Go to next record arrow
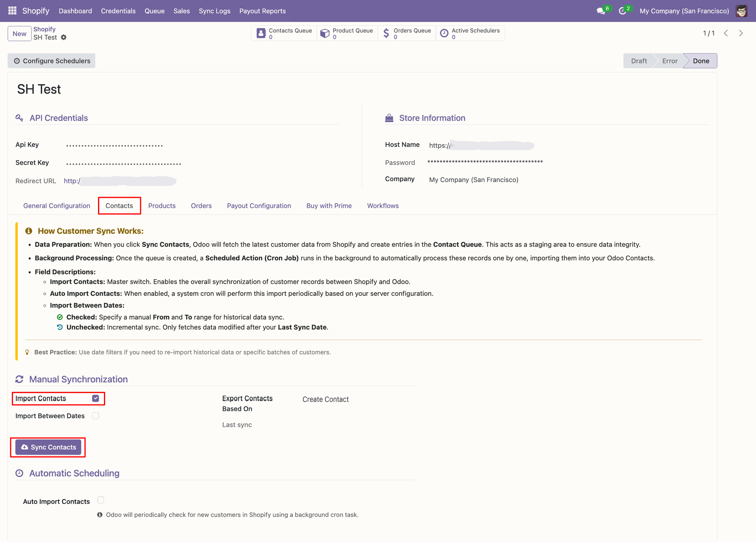This screenshot has width=756, height=542. [x=741, y=33]
